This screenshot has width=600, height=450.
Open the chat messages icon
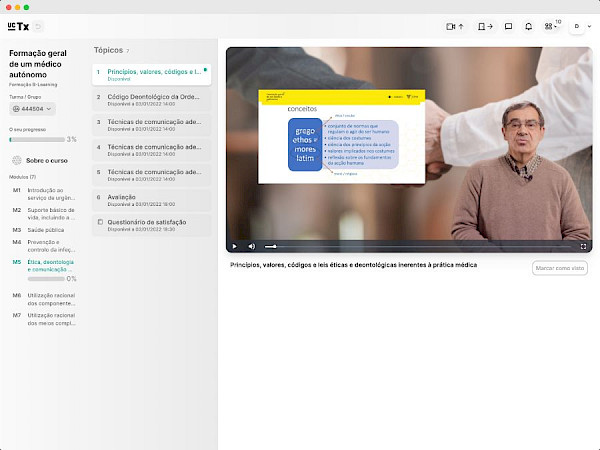[x=508, y=26]
